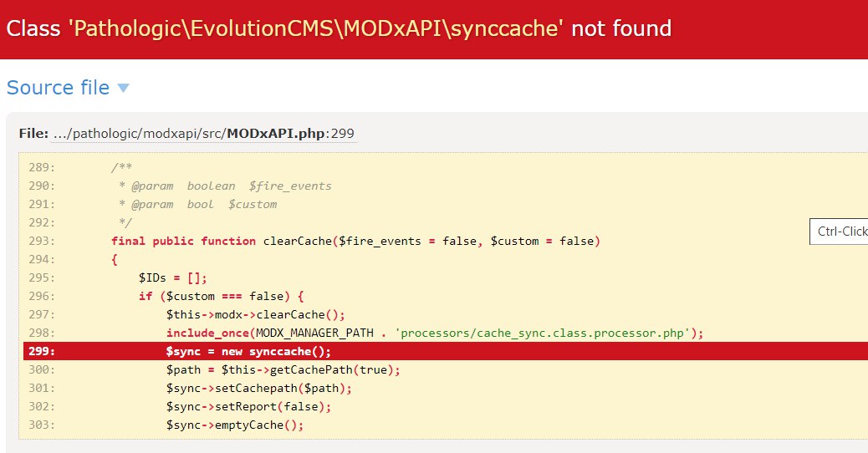Image resolution: width=868 pixels, height=453 pixels.
Task: Click line 296 if ($custom === false)
Action: 221,297
